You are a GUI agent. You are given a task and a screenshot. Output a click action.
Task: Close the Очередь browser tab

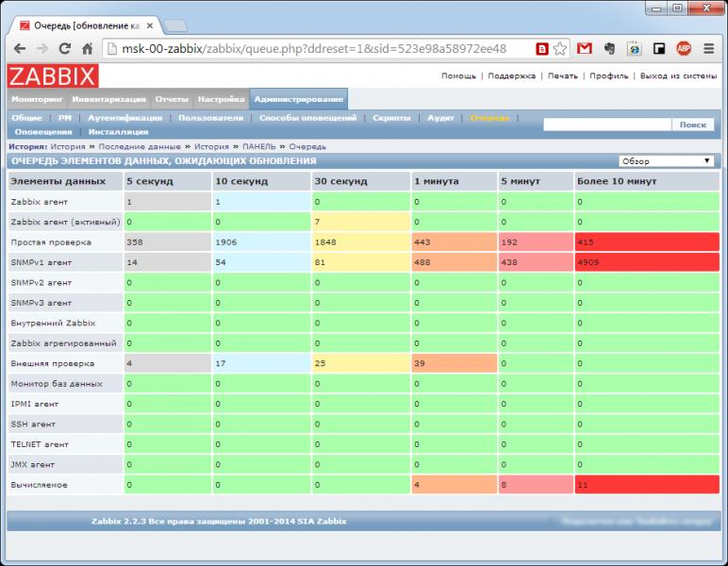(x=150, y=26)
